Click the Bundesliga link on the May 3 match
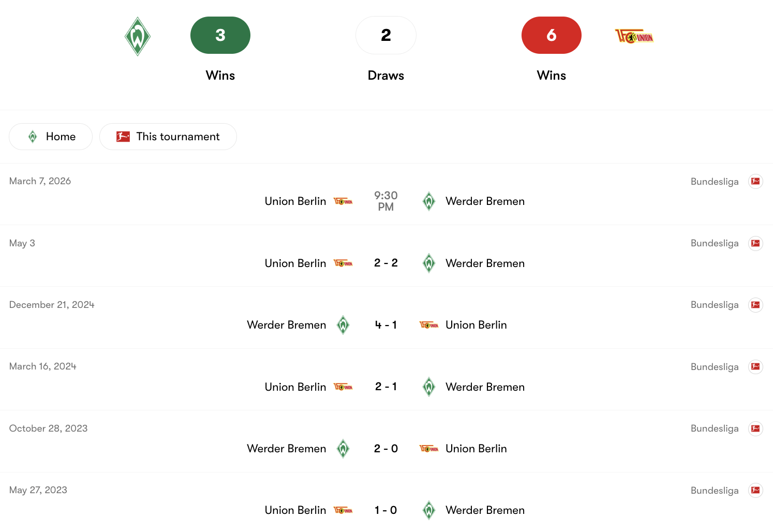The height and width of the screenshot is (532, 773). [715, 243]
